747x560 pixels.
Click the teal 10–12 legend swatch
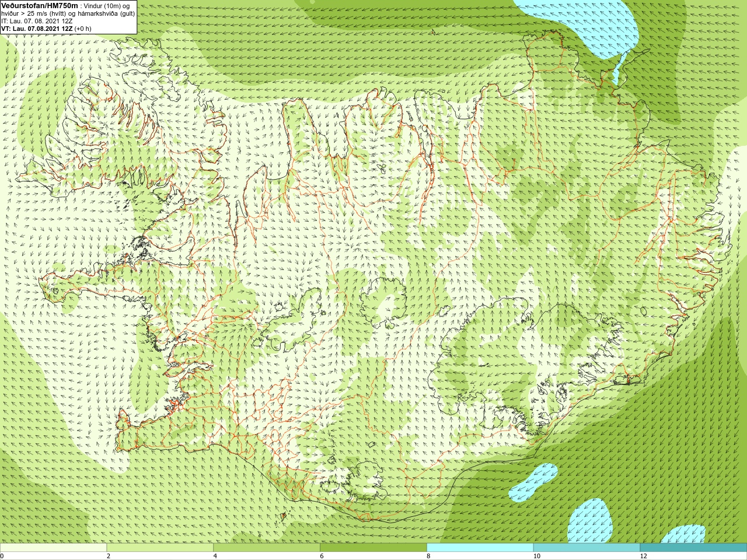pyautogui.click(x=587, y=548)
